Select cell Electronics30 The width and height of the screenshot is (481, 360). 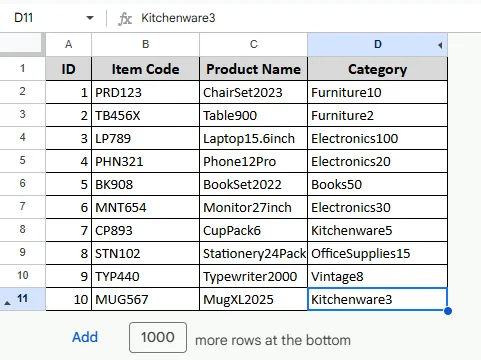pos(378,207)
